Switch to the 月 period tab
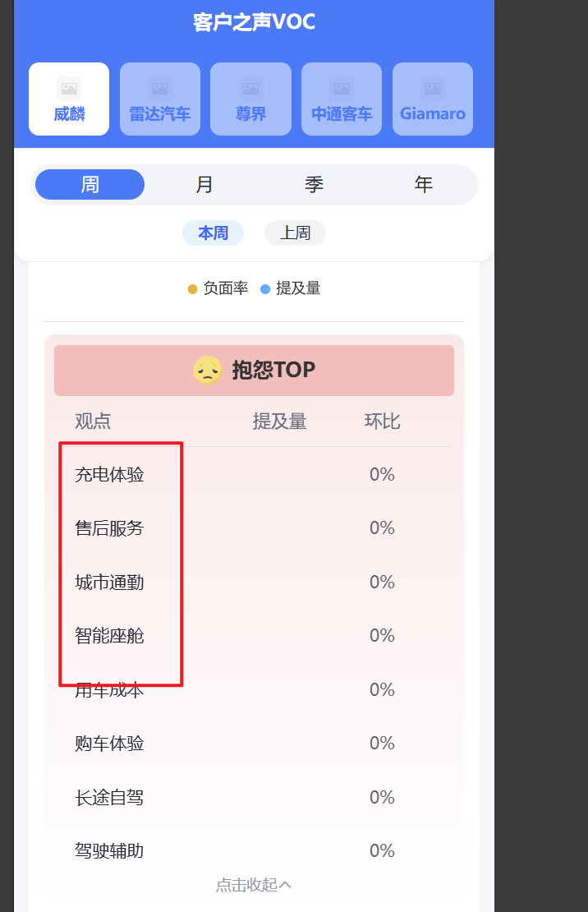 [204, 184]
